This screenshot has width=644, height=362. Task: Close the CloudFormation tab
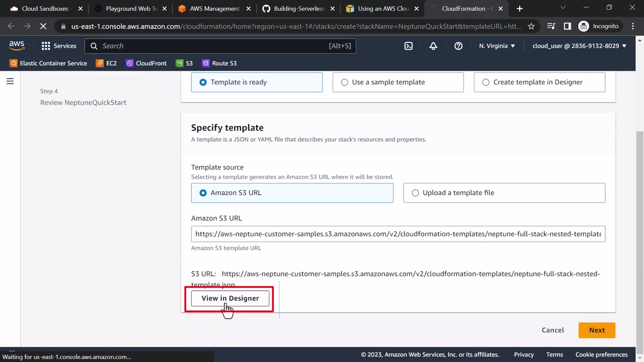coord(501,9)
